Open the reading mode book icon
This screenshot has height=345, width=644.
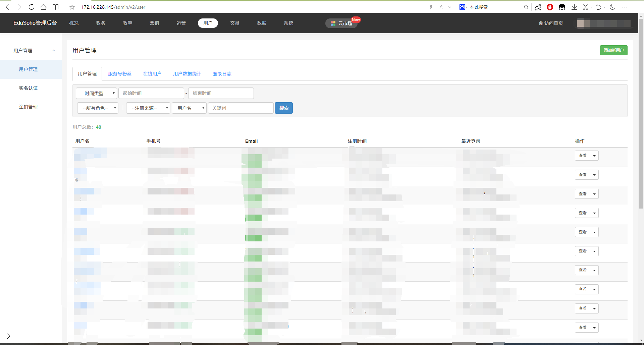click(x=56, y=7)
